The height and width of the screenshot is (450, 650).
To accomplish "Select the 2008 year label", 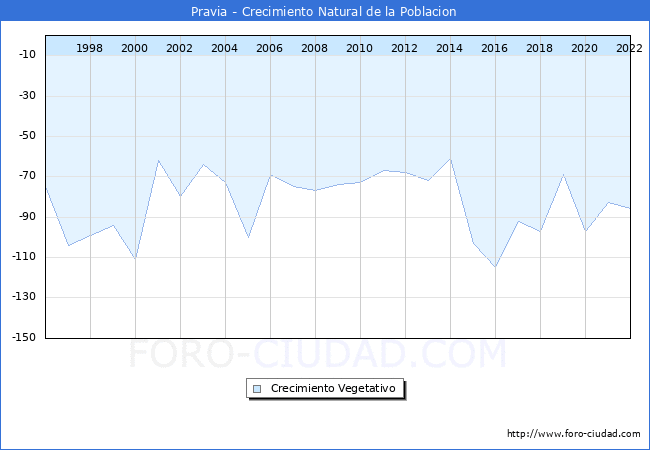I will 314,48.
